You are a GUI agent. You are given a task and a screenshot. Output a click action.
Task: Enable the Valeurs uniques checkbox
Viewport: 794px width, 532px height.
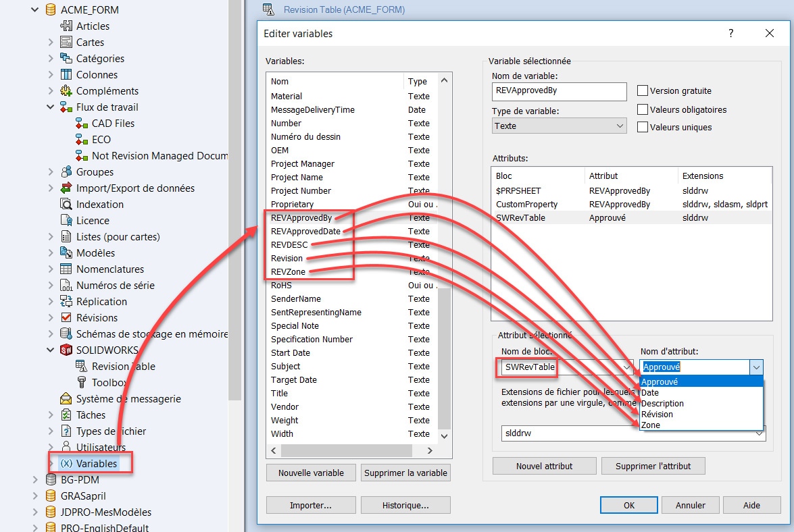[643, 127]
